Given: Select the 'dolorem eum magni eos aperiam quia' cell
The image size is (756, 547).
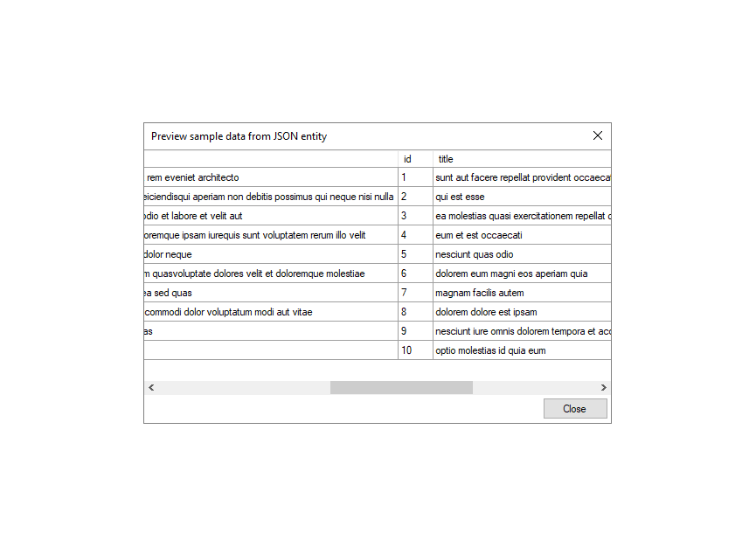Looking at the screenshot, I should (521, 273).
